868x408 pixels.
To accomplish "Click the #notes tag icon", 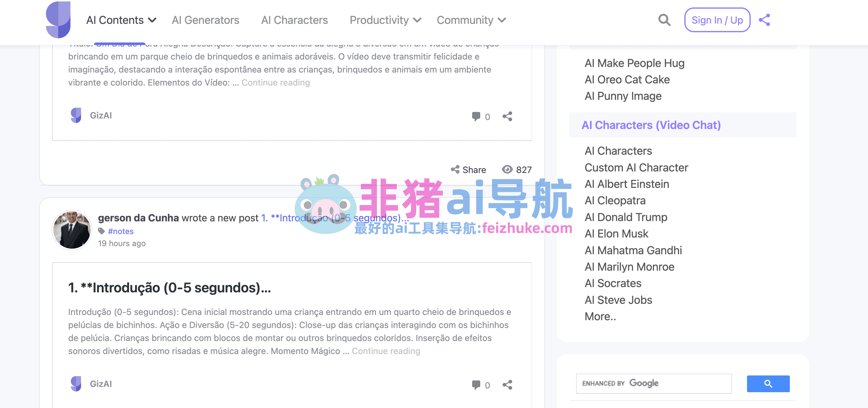I will 101,231.
